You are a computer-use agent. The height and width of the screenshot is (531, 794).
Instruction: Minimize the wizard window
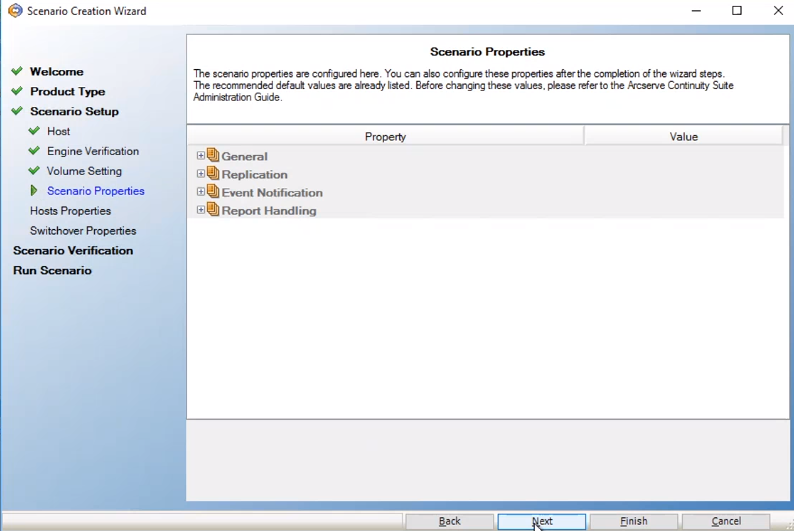point(696,11)
